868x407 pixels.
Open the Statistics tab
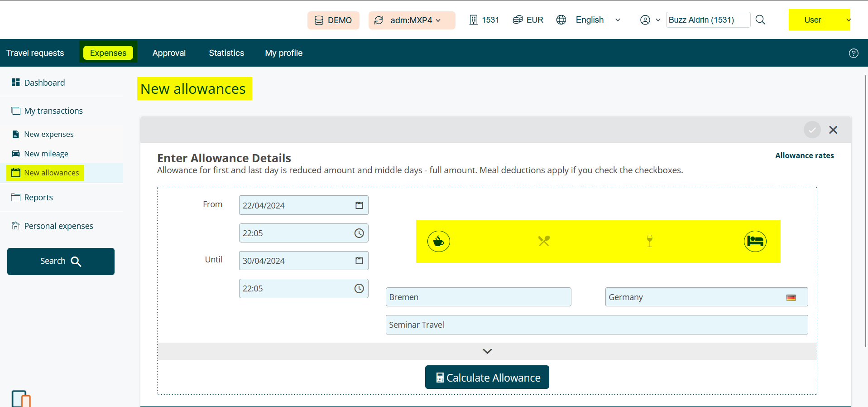click(226, 53)
